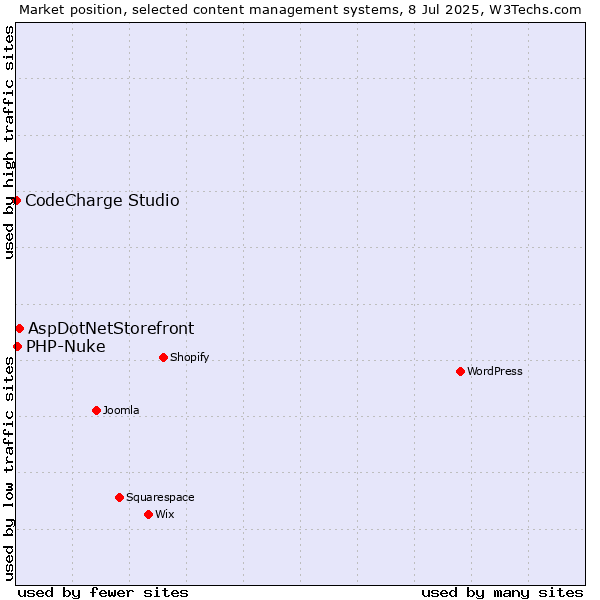Select the WordPress data point
The height and width of the screenshot is (600, 600).
pos(460,371)
